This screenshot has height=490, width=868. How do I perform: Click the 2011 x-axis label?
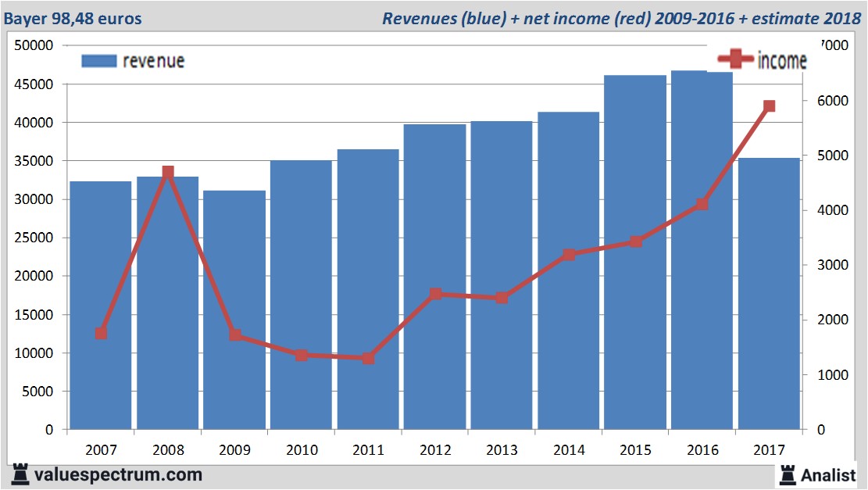point(368,449)
